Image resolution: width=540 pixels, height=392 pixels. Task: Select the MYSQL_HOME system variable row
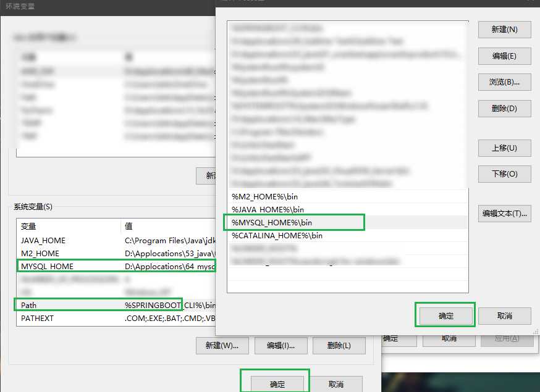pyautogui.click(x=116, y=267)
